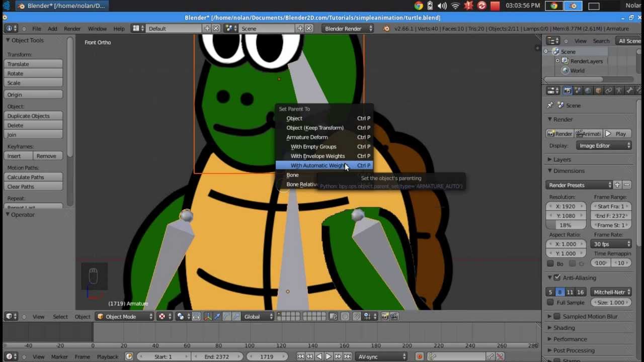The width and height of the screenshot is (644, 362).
Task: Click the Translate tool button
Action: point(34,64)
